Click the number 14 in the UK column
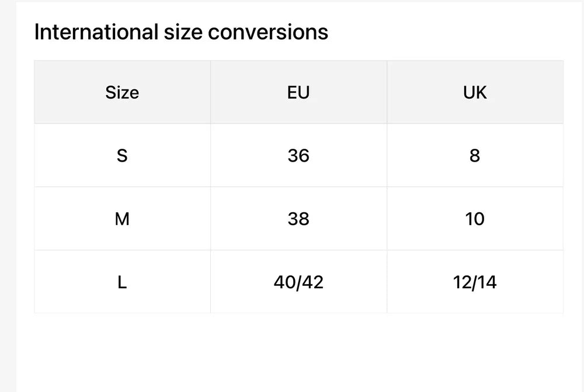This screenshot has height=392, width=584. [486, 282]
